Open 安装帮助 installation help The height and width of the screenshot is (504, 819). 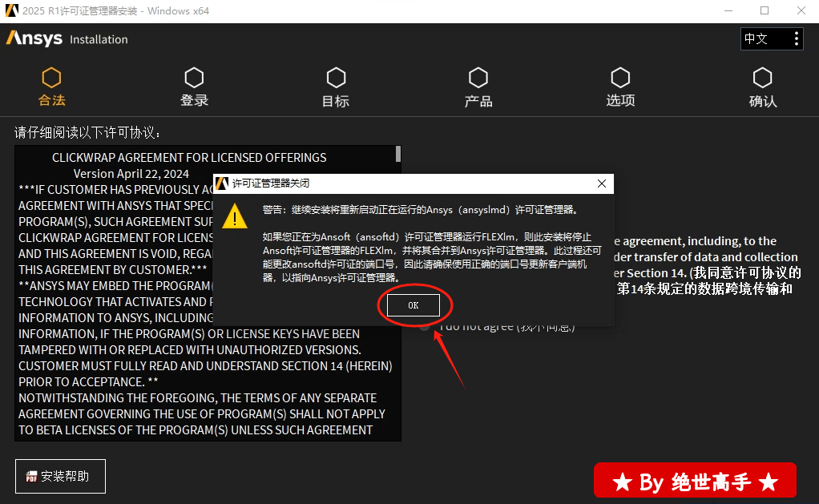click(60, 476)
